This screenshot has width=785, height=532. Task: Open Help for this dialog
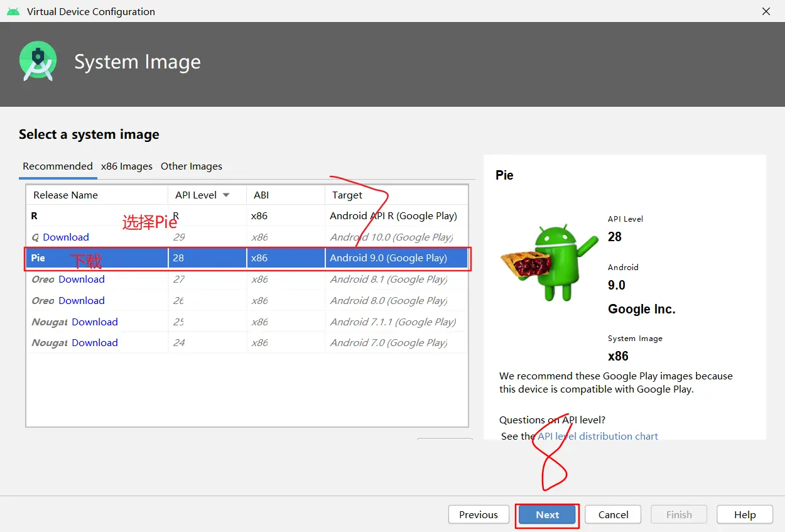[x=745, y=514]
